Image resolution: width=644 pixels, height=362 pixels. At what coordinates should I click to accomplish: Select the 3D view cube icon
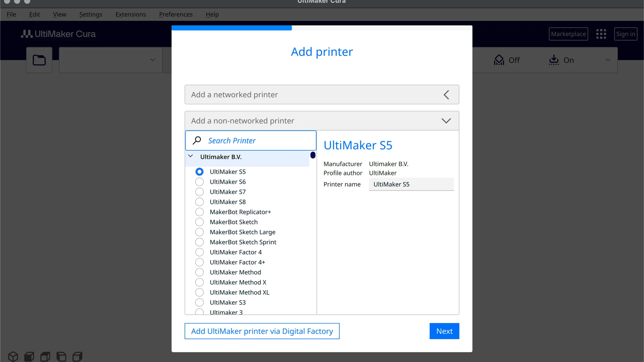pyautogui.click(x=13, y=356)
